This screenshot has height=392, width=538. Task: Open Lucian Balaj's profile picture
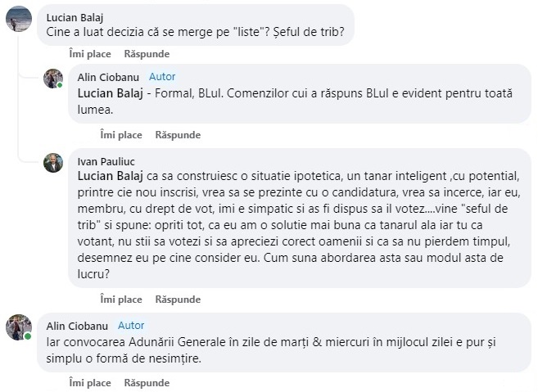19,19
